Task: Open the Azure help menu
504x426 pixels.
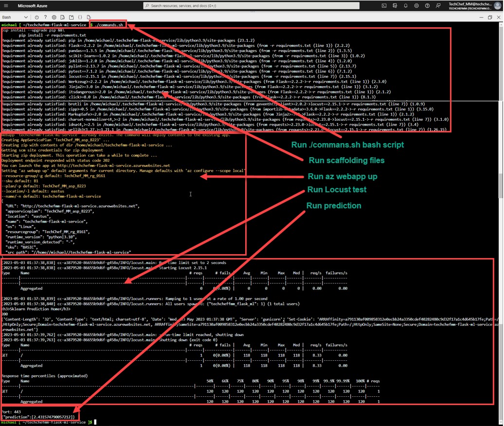Action: (x=427, y=5)
